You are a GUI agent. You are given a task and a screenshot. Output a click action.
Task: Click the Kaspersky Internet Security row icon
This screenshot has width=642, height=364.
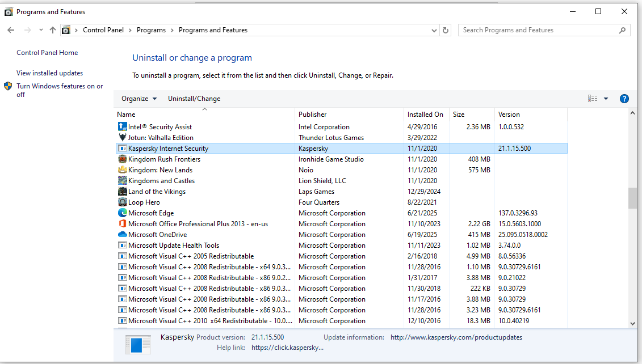pyautogui.click(x=122, y=148)
